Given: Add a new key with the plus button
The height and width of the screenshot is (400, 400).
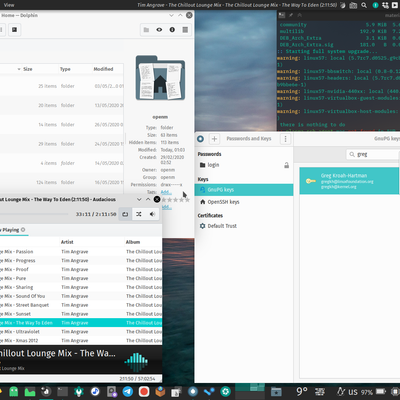Looking at the screenshot, I should (214, 139).
